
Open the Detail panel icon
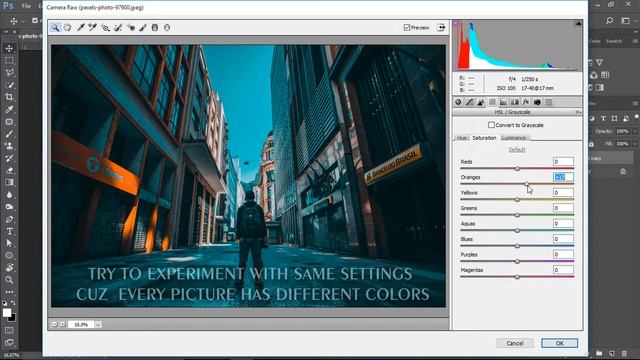pyautogui.click(x=481, y=102)
